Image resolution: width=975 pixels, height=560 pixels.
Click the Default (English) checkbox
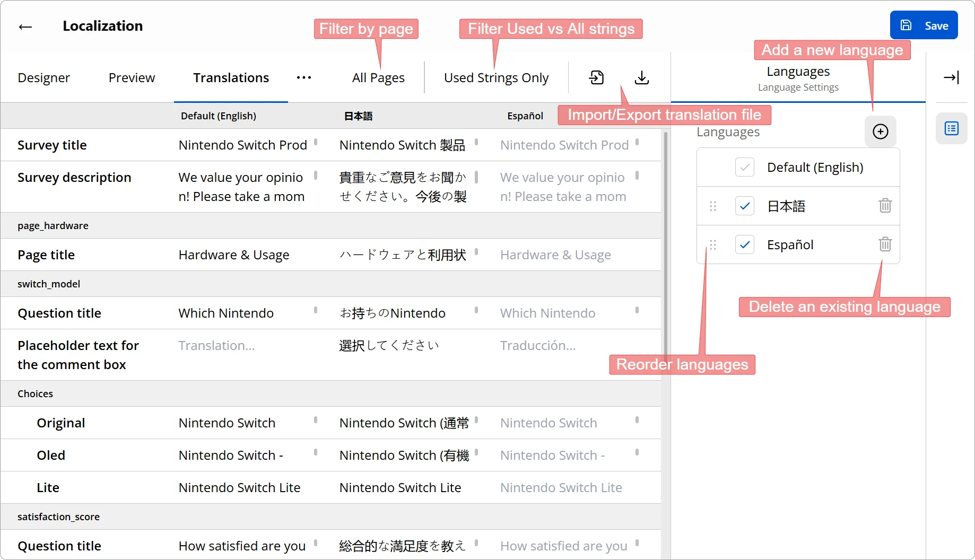pos(745,168)
